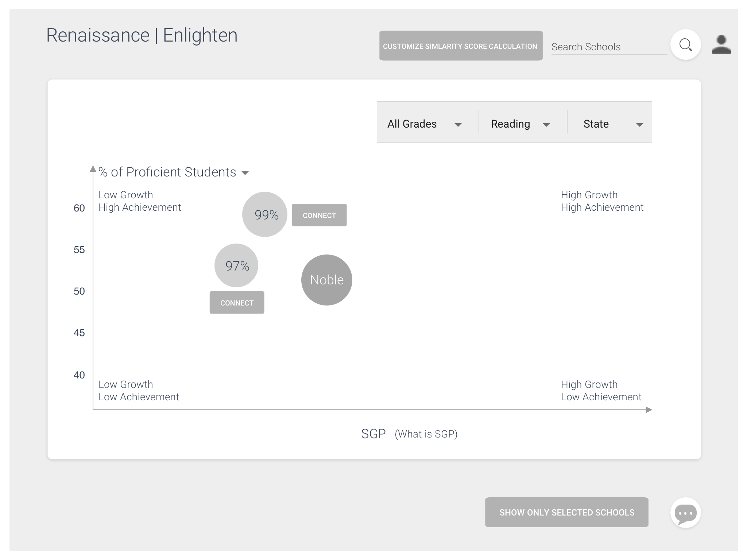Click the Low Growth High Achievement label
The height and width of the screenshot is (560, 747).
click(x=140, y=201)
